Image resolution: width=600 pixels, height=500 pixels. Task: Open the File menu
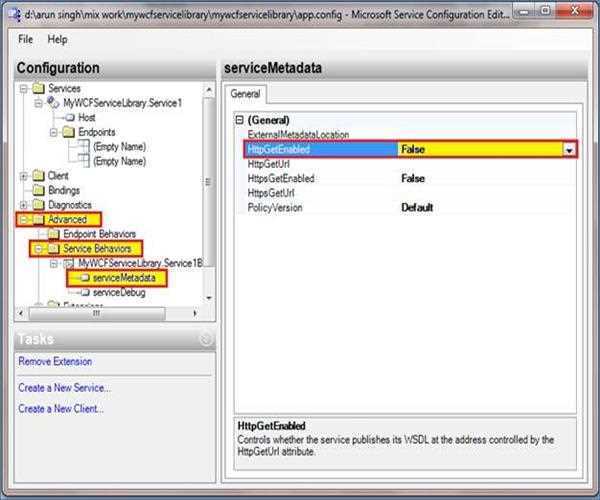[x=26, y=39]
